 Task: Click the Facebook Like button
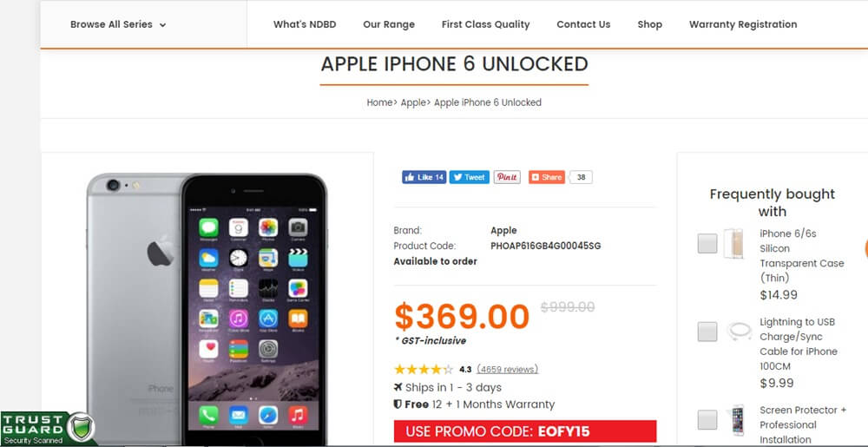pos(424,177)
